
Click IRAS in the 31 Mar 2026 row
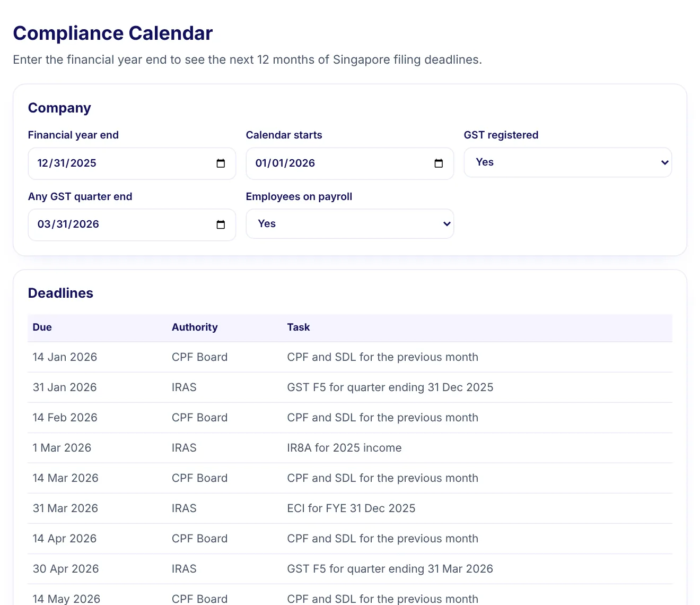pos(184,508)
